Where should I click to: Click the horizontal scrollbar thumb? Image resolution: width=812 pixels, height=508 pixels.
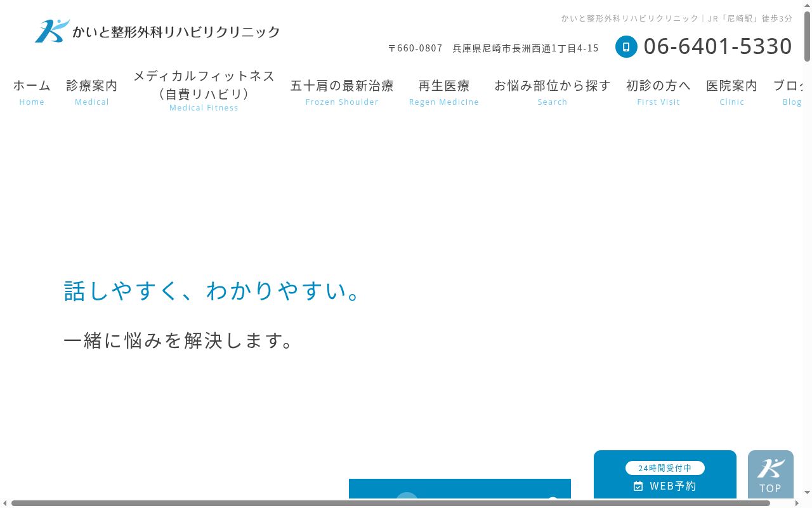pos(391,503)
